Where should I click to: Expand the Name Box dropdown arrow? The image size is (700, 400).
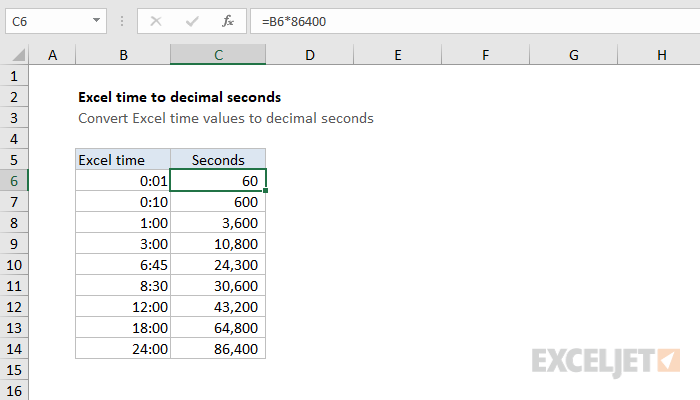(x=96, y=21)
